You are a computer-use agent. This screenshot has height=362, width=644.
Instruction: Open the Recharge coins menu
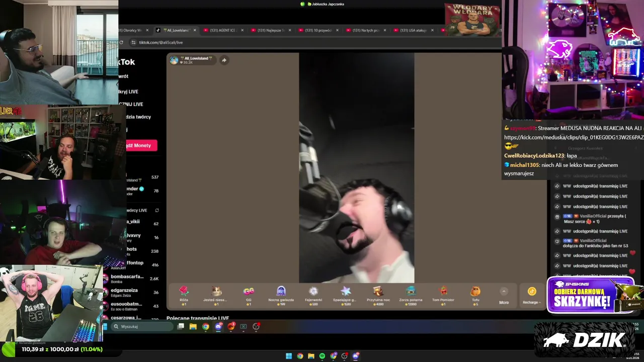point(532,296)
